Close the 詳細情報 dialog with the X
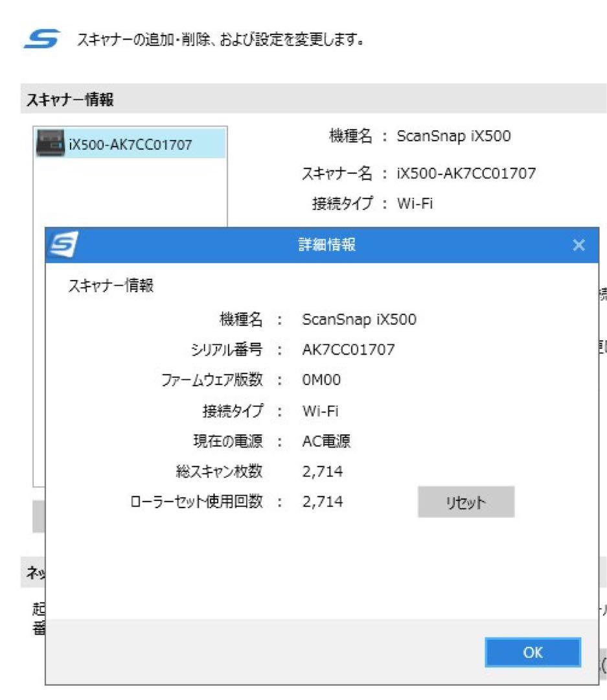This screenshot has width=607, height=700. pyautogui.click(x=578, y=245)
